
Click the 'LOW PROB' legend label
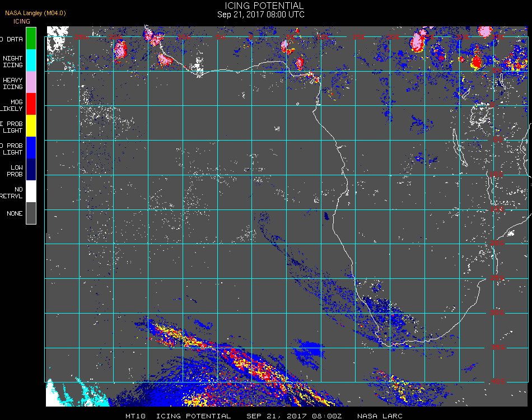[x=15, y=171]
